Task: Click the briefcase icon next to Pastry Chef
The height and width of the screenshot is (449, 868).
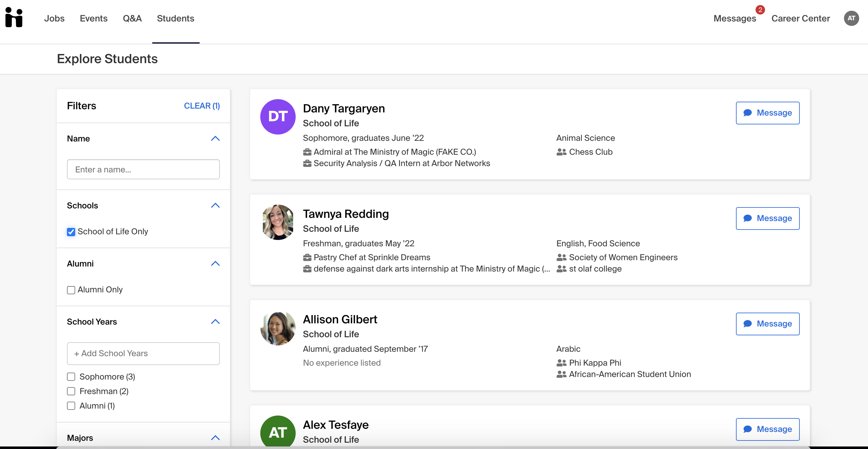Action: tap(307, 257)
